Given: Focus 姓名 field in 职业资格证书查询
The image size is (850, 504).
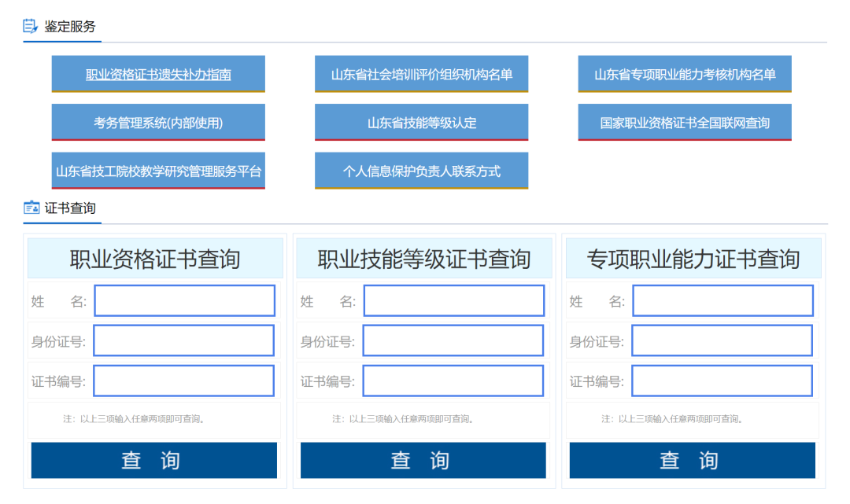Looking at the screenshot, I should 184,300.
